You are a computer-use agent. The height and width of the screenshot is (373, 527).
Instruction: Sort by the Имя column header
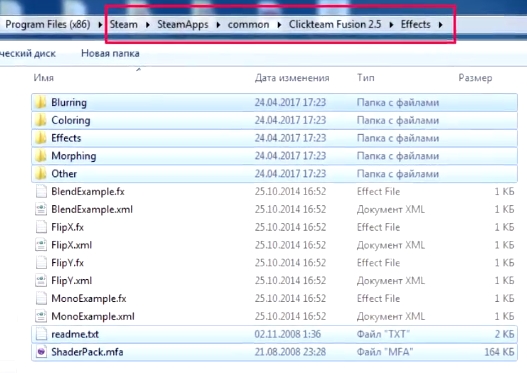pos(43,78)
